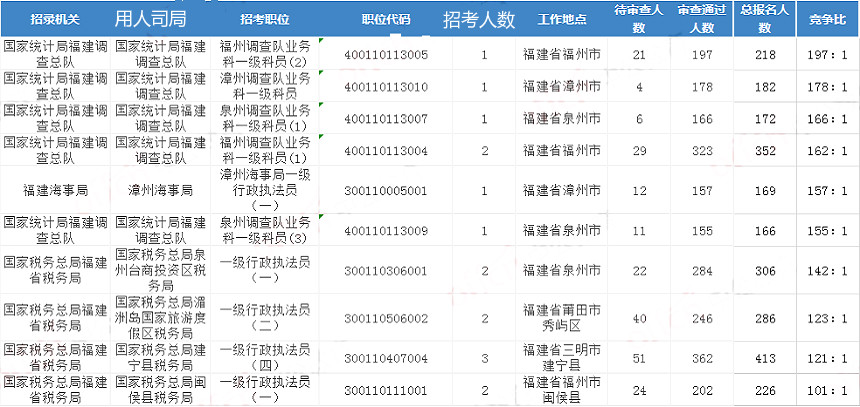Click pending review value 29
The image size is (860, 407).
(x=639, y=150)
